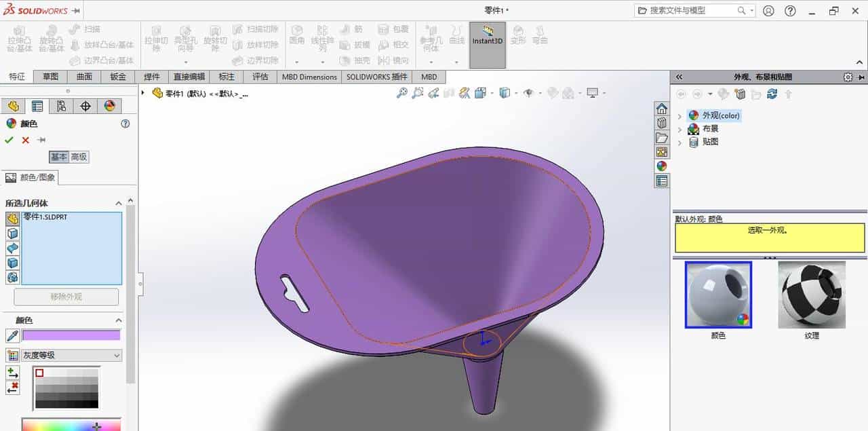Cancel with the red X icon
The width and height of the screenshot is (868, 431).
pos(24,140)
